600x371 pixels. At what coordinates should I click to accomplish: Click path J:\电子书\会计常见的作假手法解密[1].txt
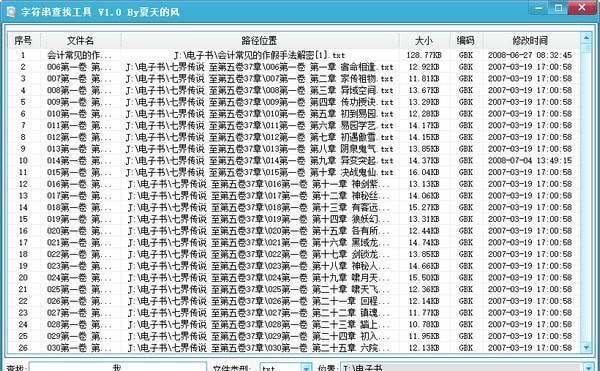point(259,55)
